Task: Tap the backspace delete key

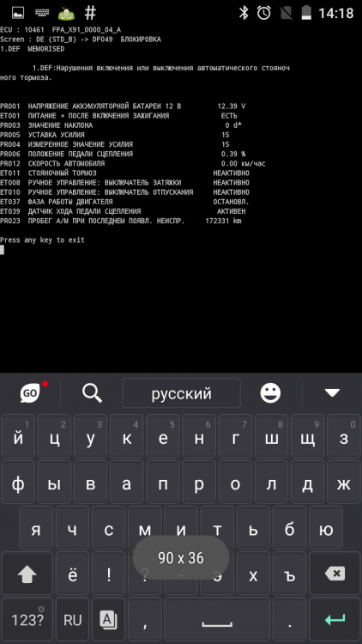Action: click(335, 574)
